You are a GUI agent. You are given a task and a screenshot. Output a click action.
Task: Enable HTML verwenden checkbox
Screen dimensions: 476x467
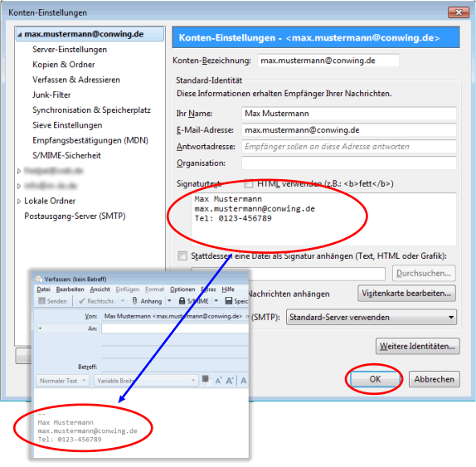tap(249, 184)
